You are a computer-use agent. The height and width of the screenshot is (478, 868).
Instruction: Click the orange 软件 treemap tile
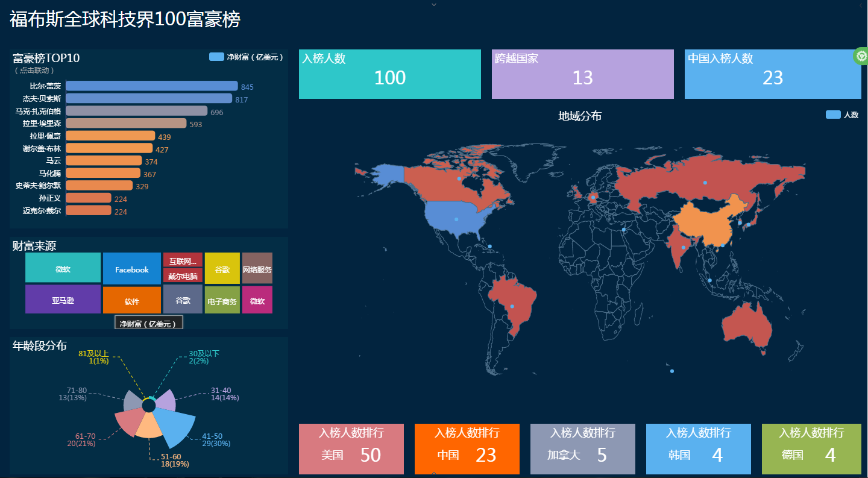point(132,300)
